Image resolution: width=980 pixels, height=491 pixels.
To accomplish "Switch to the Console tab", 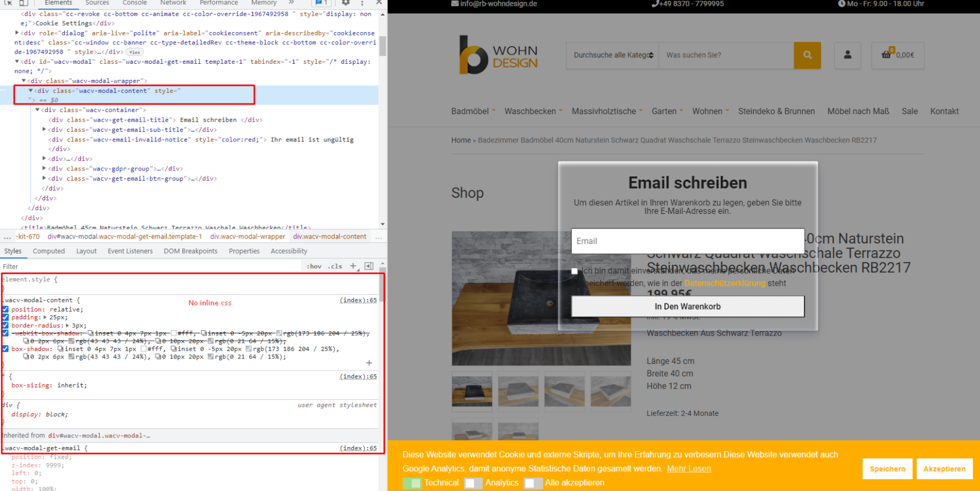I will pos(135,3).
